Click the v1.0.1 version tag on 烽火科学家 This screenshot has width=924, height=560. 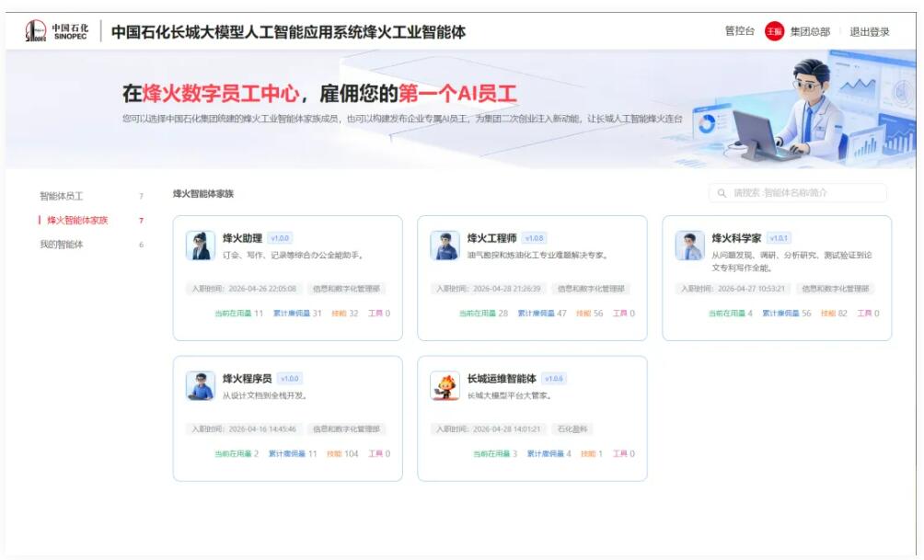(x=779, y=238)
